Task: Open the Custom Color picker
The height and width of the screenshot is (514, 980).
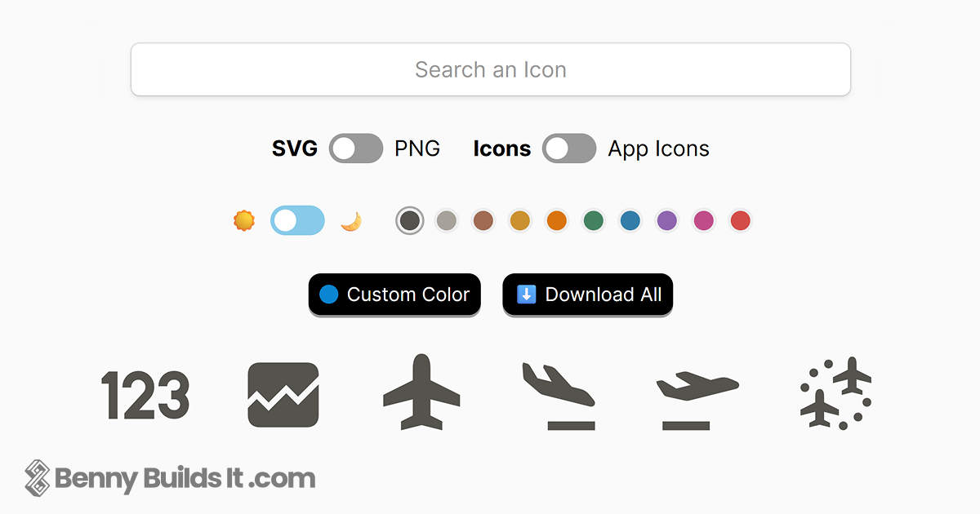Action: tap(394, 295)
